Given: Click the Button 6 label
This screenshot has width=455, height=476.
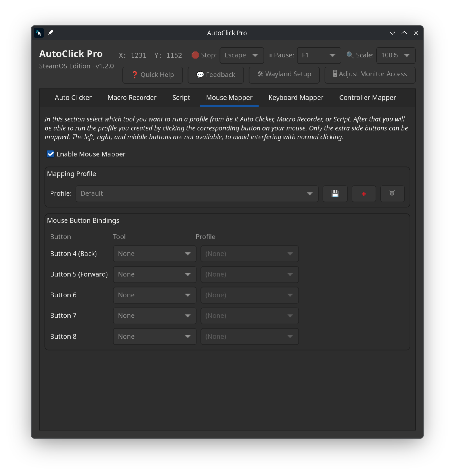Looking at the screenshot, I should [63, 295].
